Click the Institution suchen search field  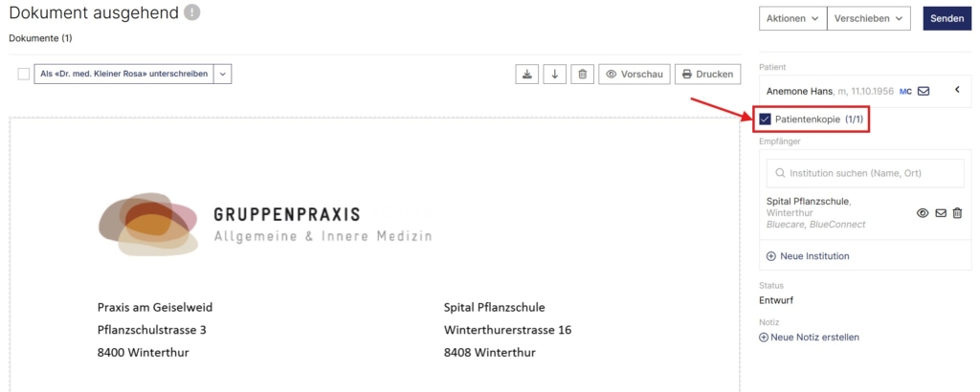point(865,173)
